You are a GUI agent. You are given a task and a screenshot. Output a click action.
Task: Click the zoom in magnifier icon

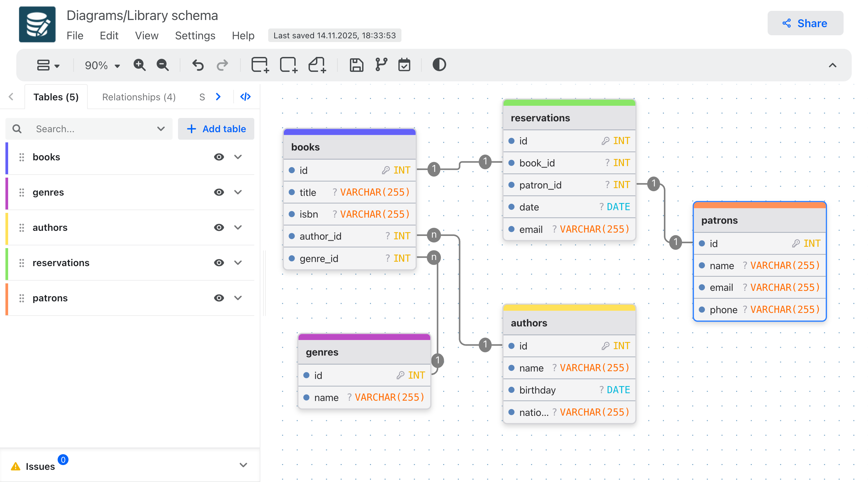[139, 65]
